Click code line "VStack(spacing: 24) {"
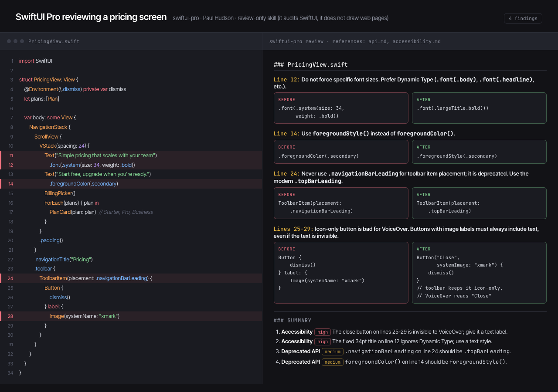558x392 pixels. point(64,146)
